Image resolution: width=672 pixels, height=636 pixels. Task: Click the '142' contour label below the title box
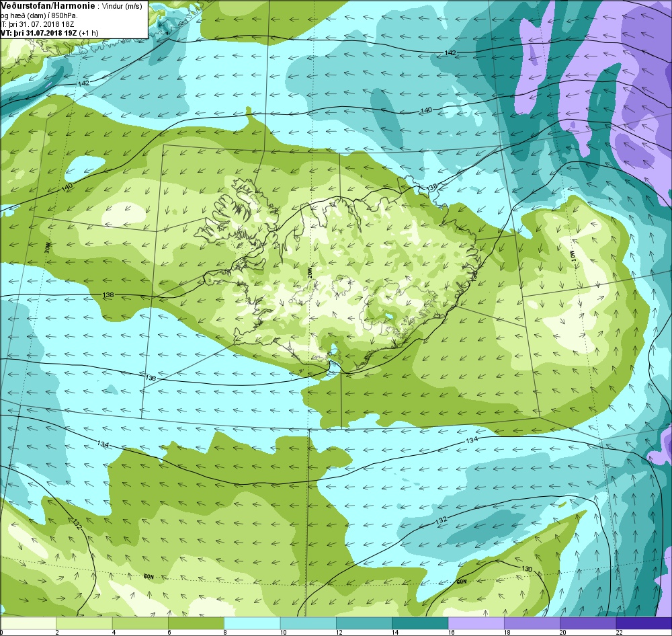click(x=83, y=83)
